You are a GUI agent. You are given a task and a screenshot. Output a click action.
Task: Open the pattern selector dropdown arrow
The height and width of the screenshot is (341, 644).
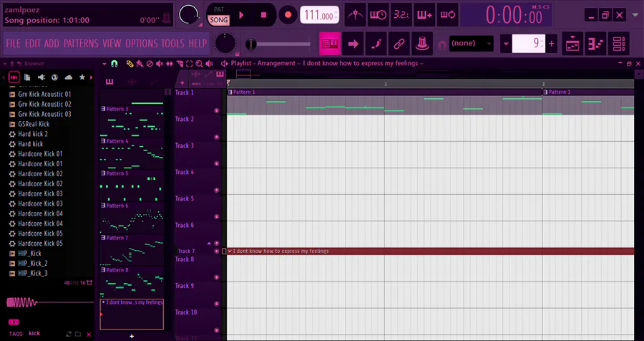506,44
